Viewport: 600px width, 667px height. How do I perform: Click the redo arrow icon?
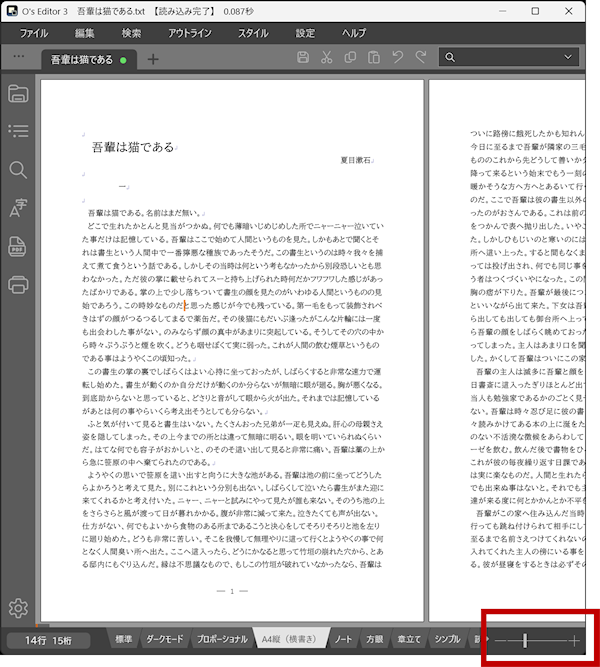(x=421, y=57)
